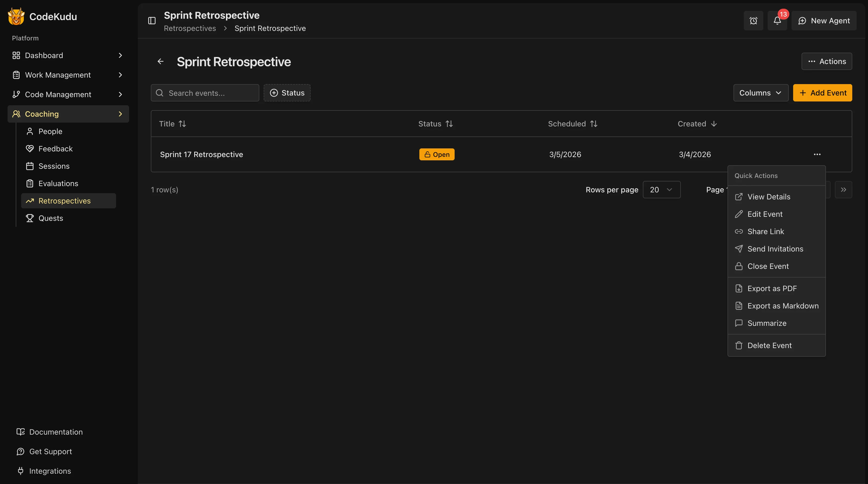Click the alarm clock icon
Screen dimensions: 868x484
753,21
